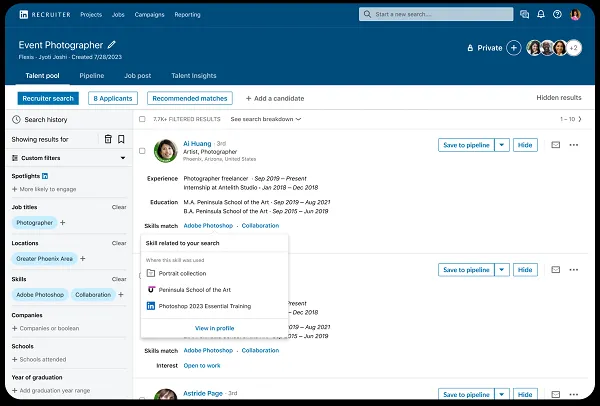The height and width of the screenshot is (406, 600).
Task: Open the Campaigns menu
Action: click(149, 15)
